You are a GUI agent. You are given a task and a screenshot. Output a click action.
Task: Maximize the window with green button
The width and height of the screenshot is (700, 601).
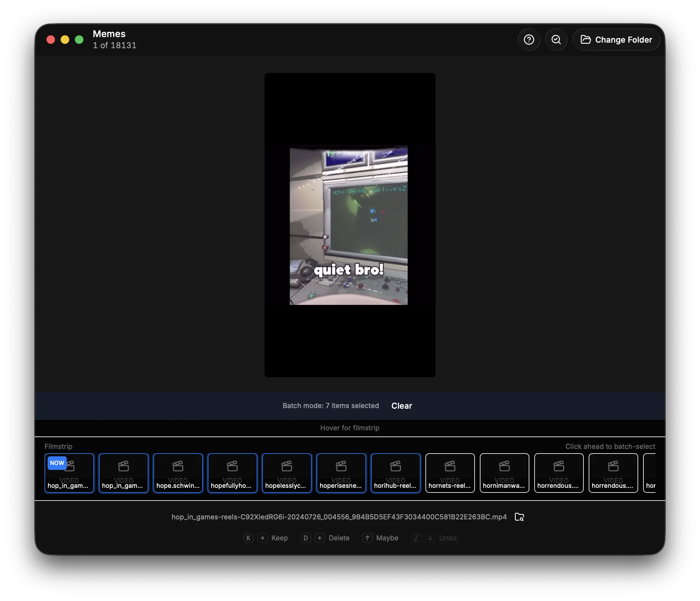pyautogui.click(x=79, y=40)
